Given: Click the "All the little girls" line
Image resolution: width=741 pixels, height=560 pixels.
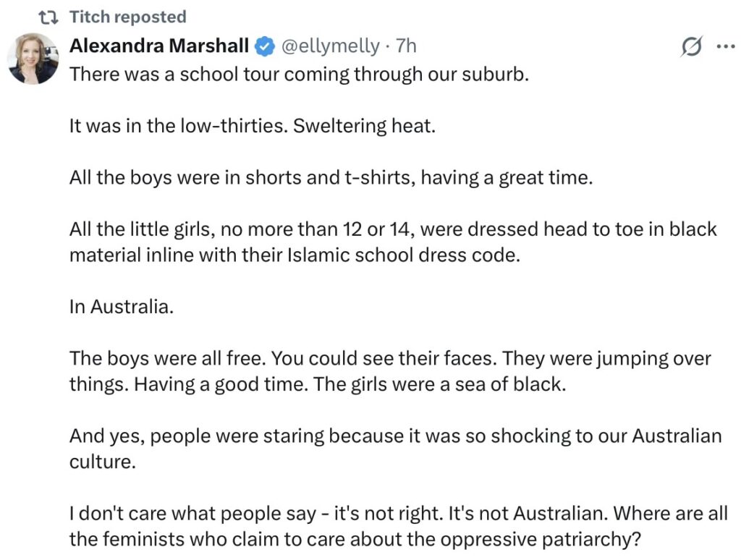Looking at the screenshot, I should click(393, 230).
